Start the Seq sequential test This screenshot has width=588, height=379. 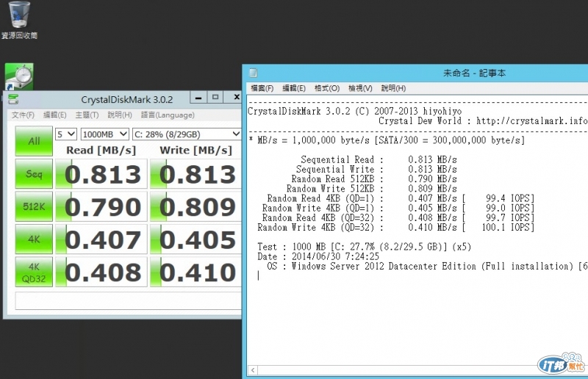[x=34, y=173]
